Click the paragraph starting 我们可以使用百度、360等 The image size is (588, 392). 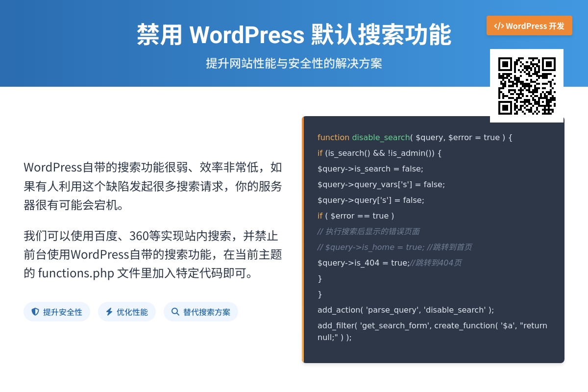click(x=153, y=254)
